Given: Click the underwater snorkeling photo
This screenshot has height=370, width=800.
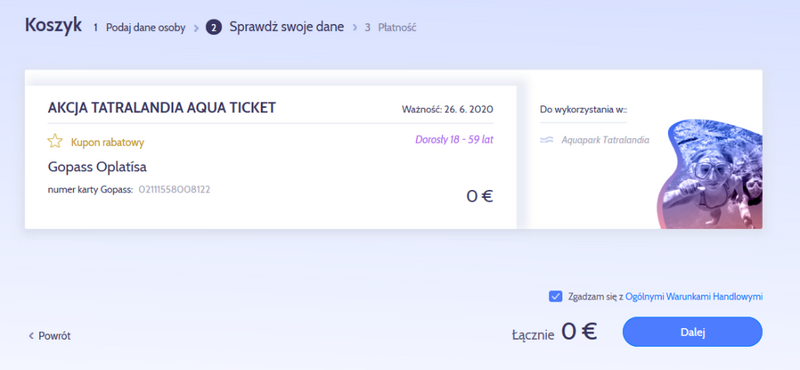Looking at the screenshot, I should [709, 174].
